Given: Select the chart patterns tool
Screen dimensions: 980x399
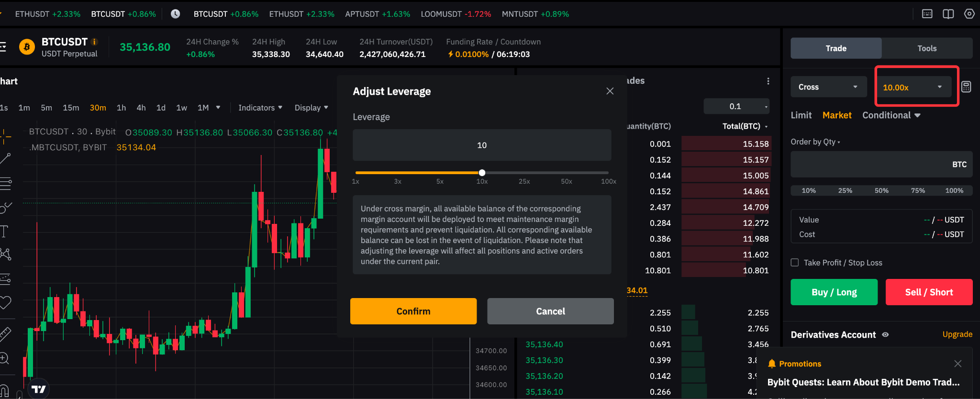Looking at the screenshot, I should click(5, 254).
